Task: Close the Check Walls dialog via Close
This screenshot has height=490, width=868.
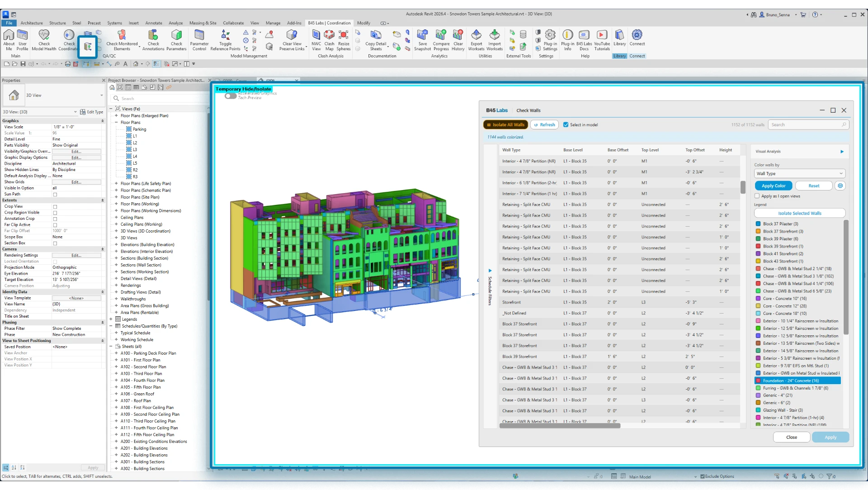Action: click(791, 438)
